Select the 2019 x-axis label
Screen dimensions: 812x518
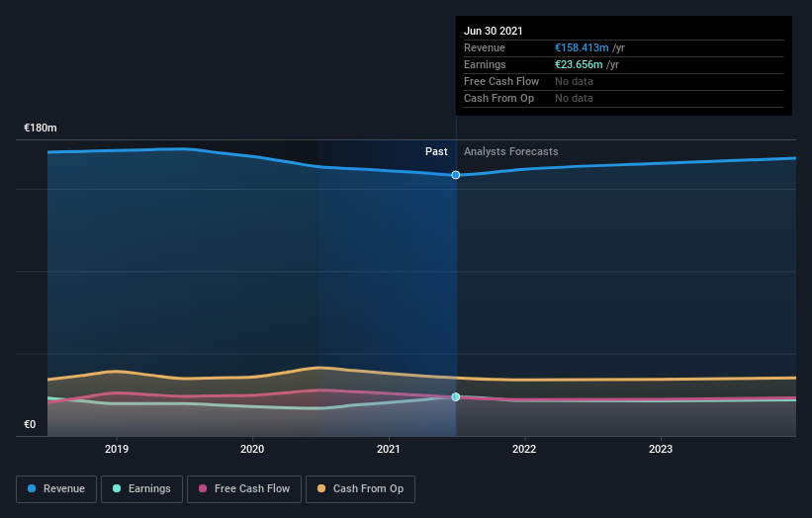tap(117, 449)
